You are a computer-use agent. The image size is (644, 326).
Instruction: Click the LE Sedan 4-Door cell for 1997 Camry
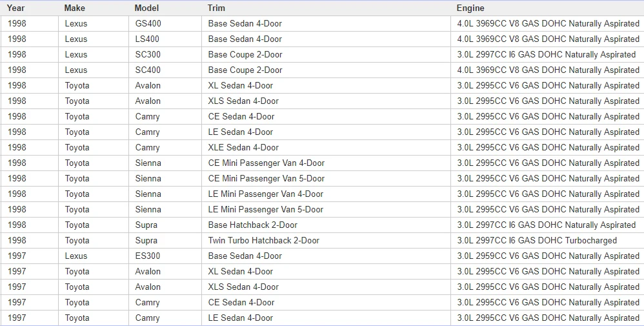[x=326, y=318]
